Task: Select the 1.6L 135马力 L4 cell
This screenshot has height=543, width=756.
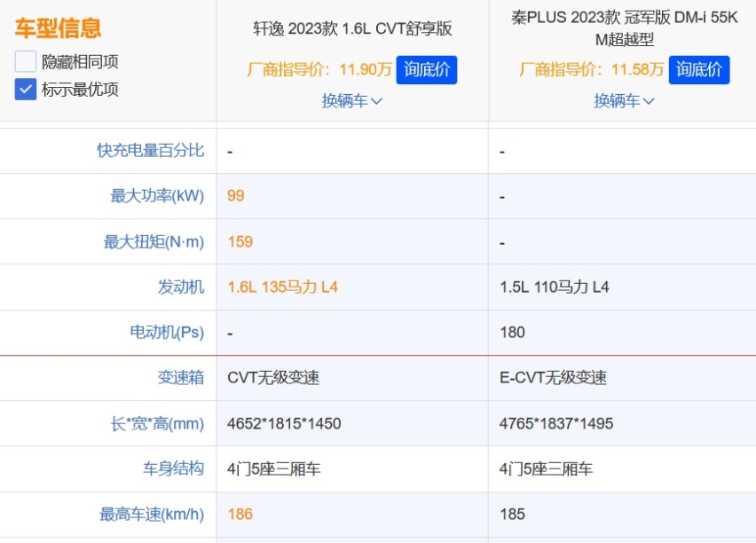Action: pos(282,287)
